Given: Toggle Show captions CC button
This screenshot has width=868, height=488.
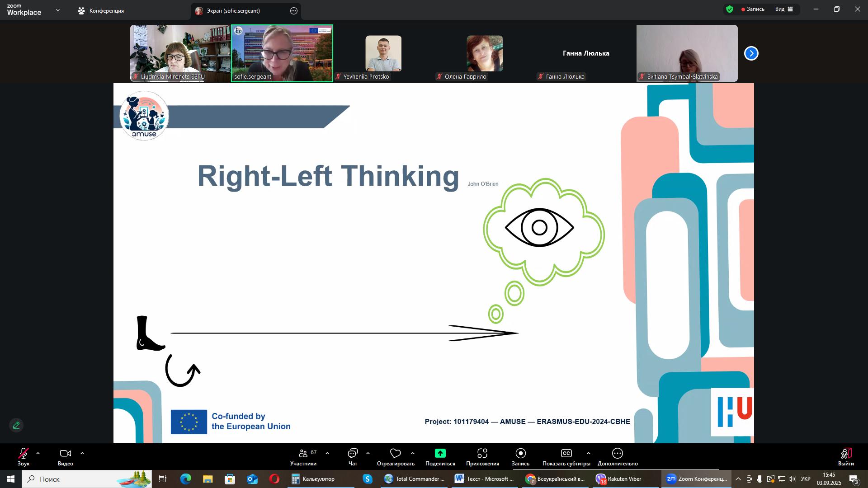Looking at the screenshot, I should pyautogui.click(x=566, y=454).
